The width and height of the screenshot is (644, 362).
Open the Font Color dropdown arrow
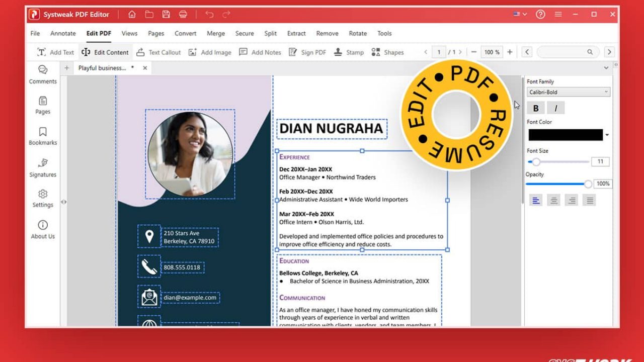(x=607, y=135)
